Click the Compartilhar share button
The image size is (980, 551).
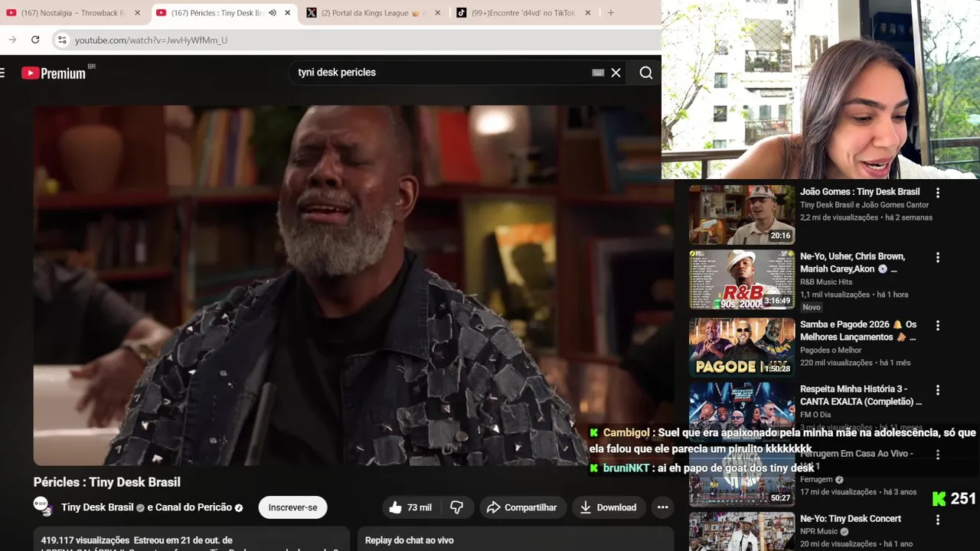coord(522,507)
